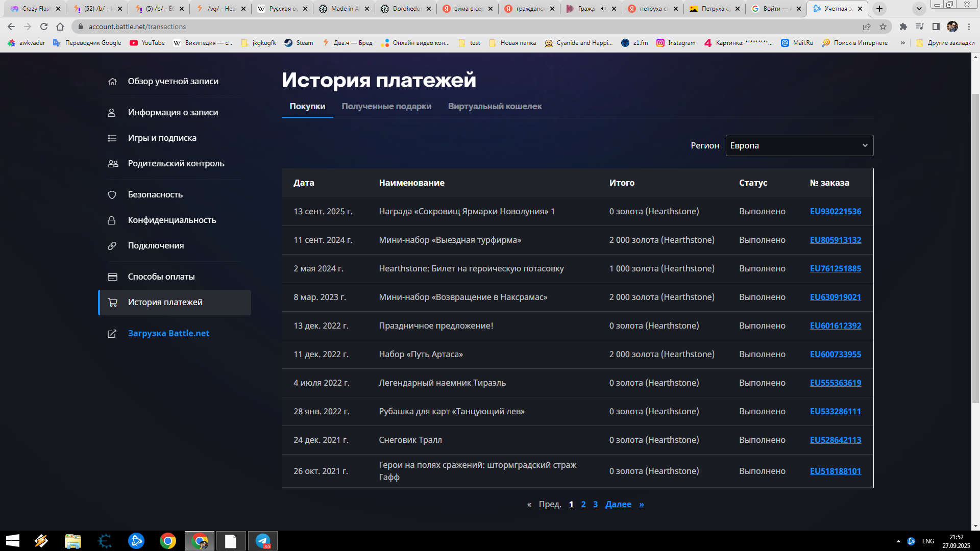Switch to the Виртуальный кошелек tab
This screenshot has width=980, height=551.
pyautogui.click(x=495, y=106)
